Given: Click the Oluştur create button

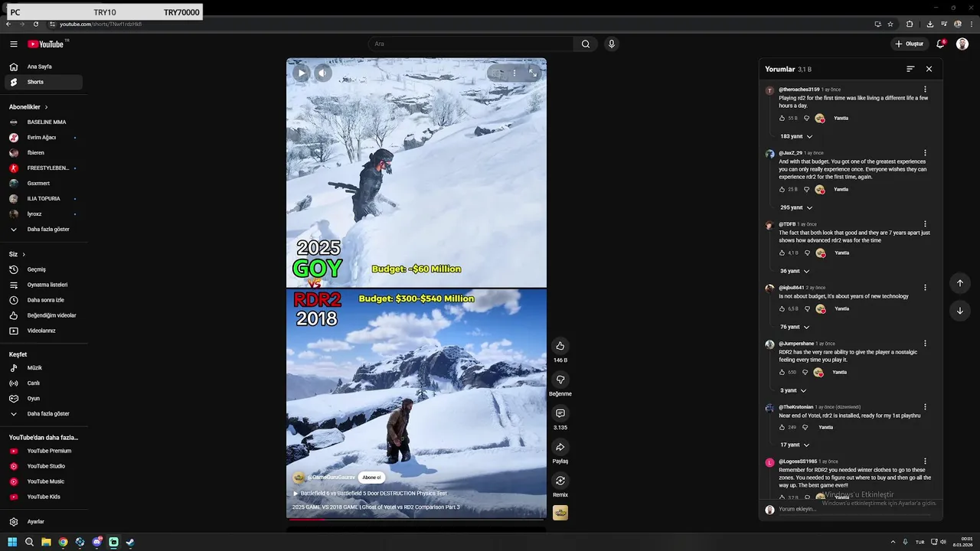Looking at the screenshot, I should [x=910, y=44].
